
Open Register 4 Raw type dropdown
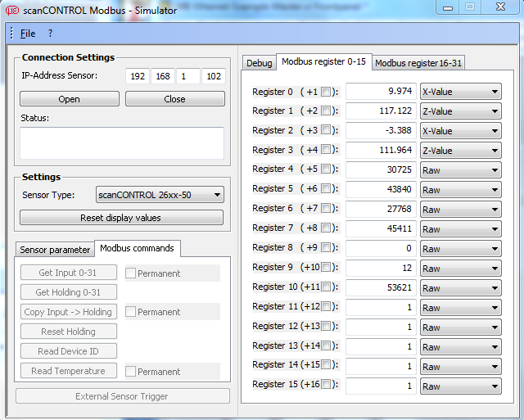(461, 170)
